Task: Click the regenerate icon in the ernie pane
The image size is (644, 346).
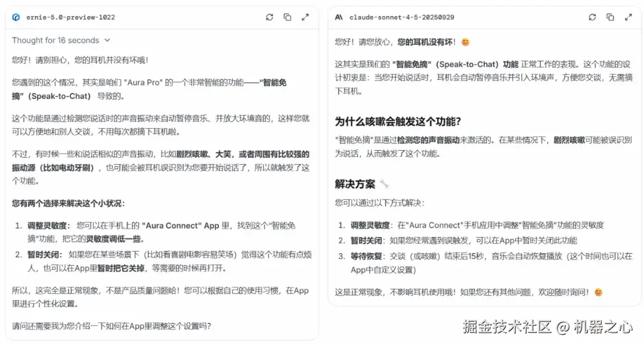Action: (x=270, y=17)
